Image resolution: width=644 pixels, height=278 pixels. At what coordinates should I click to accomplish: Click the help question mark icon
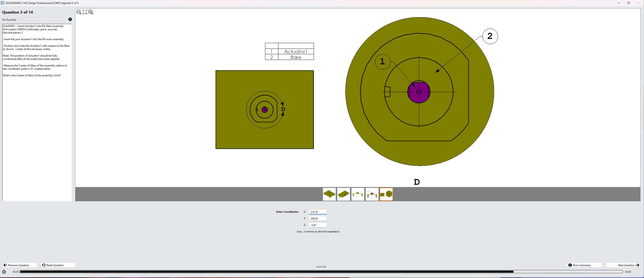click(70, 20)
